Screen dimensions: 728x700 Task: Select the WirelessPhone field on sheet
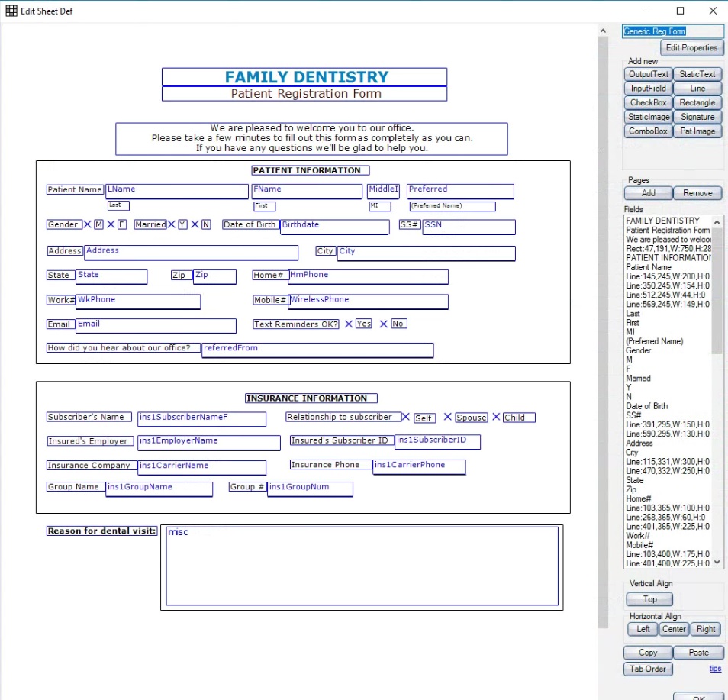pyautogui.click(x=368, y=302)
